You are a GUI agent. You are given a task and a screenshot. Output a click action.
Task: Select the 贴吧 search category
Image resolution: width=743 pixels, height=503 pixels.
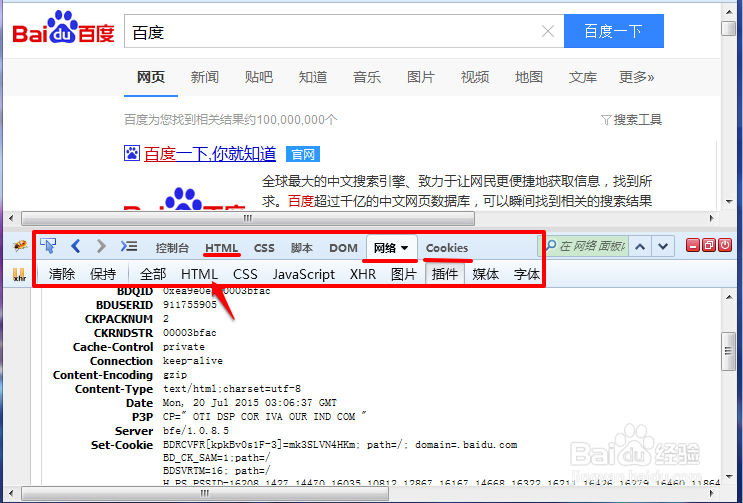pyautogui.click(x=259, y=77)
